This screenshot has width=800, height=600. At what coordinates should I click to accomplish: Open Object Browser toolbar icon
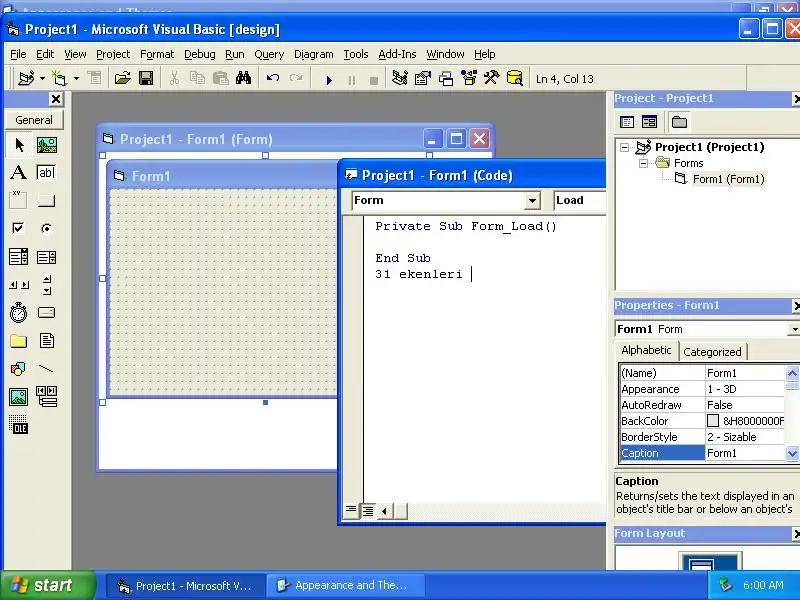pos(469,79)
